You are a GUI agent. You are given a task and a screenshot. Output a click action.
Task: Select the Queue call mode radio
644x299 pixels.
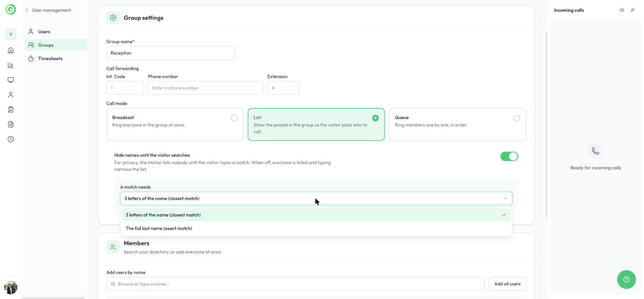coord(517,118)
